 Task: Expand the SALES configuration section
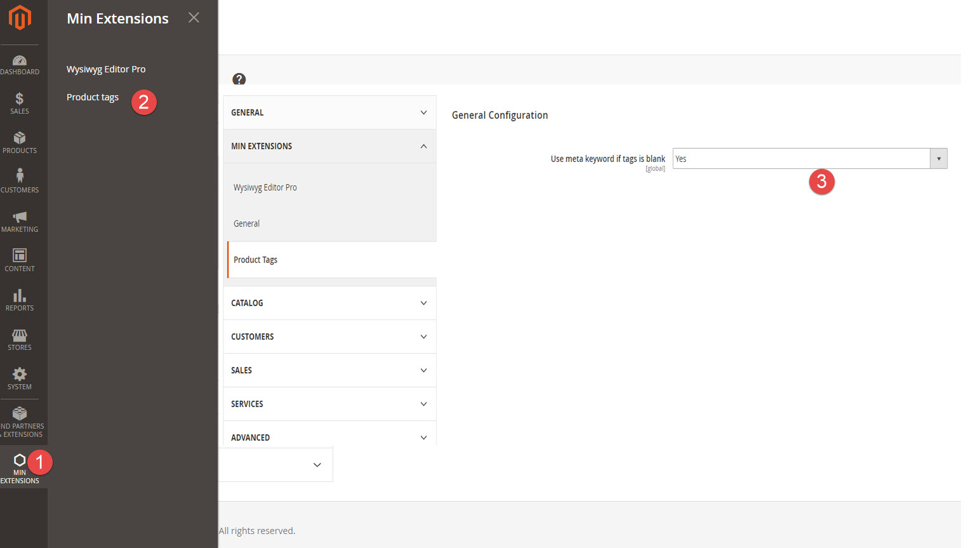(x=329, y=370)
